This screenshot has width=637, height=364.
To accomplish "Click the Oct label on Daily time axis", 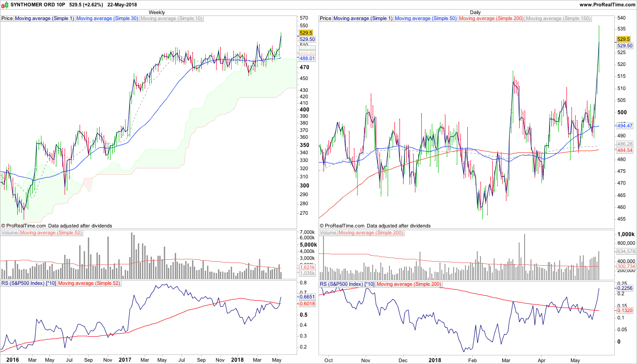I will coord(328,360).
